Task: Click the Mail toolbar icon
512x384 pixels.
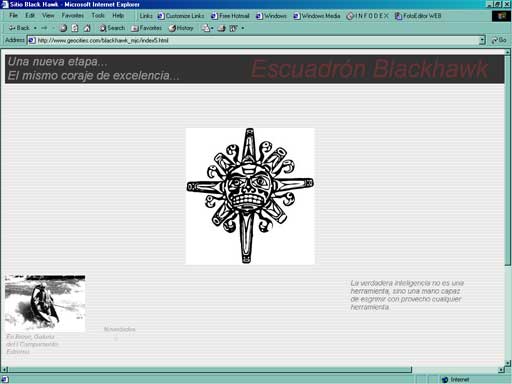Action: click(206, 28)
